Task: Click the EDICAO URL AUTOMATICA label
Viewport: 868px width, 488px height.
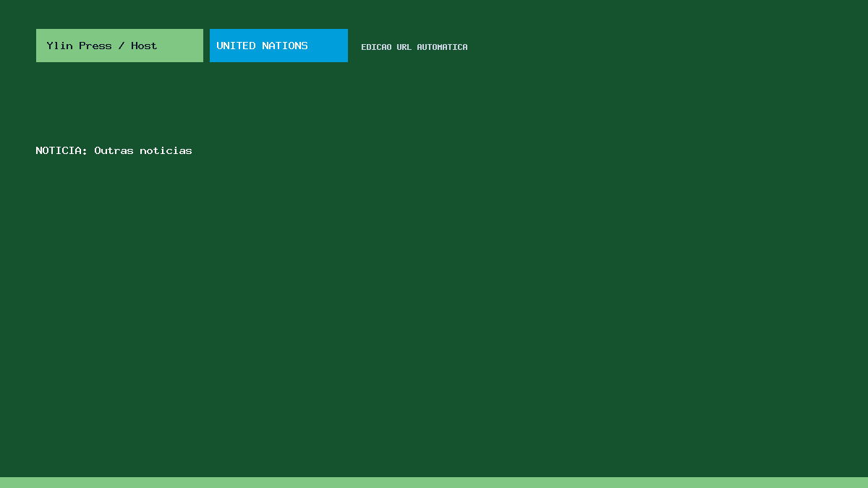Action: [414, 47]
